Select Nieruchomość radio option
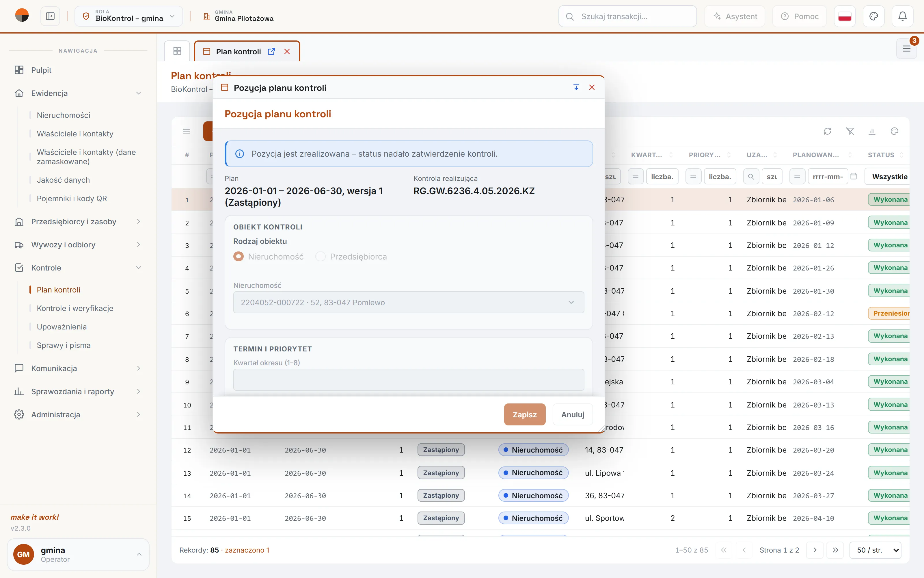Viewport: 924px width, 578px height. (239, 257)
